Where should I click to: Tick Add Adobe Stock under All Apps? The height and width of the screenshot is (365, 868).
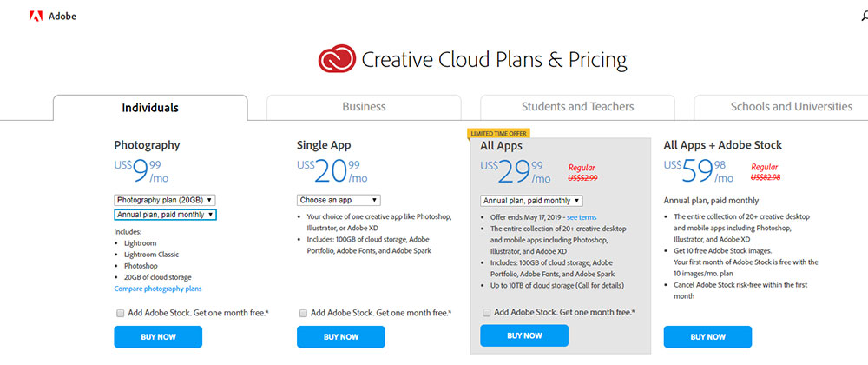tap(486, 312)
